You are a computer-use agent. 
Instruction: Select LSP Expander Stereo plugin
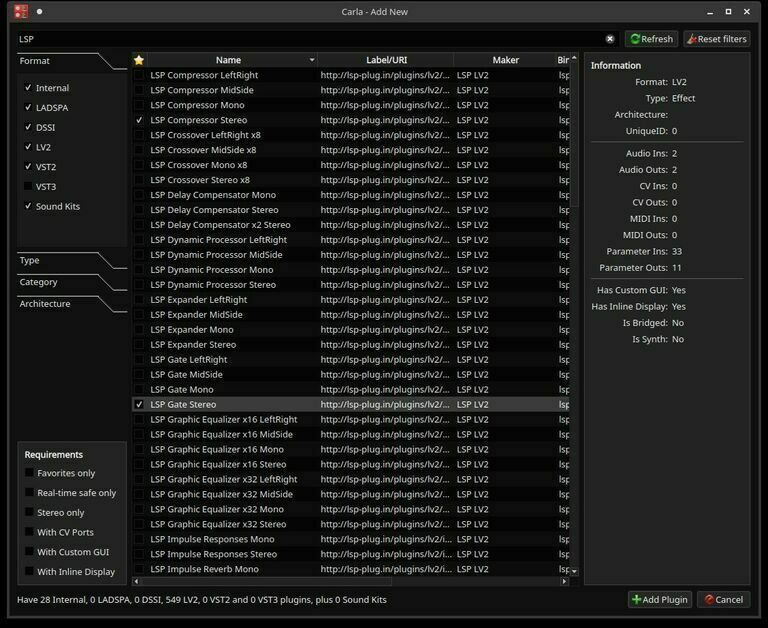351,344
